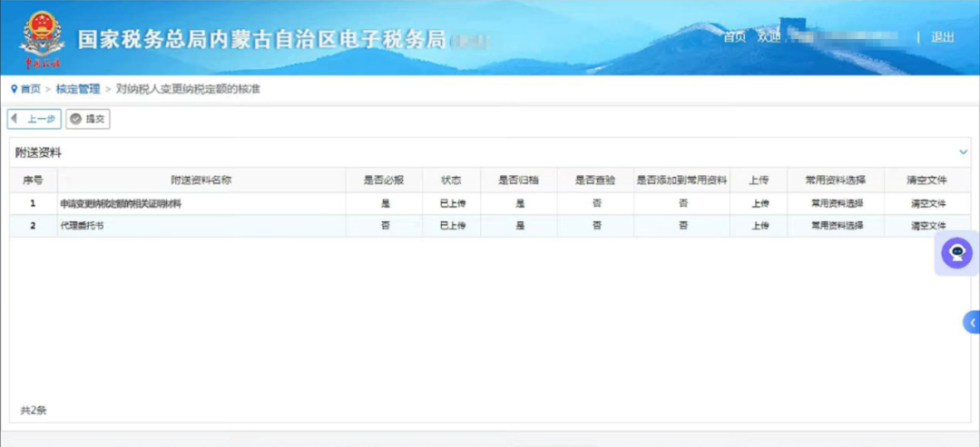Click the 状态 column header
The width and height of the screenshot is (980, 447).
(x=451, y=180)
